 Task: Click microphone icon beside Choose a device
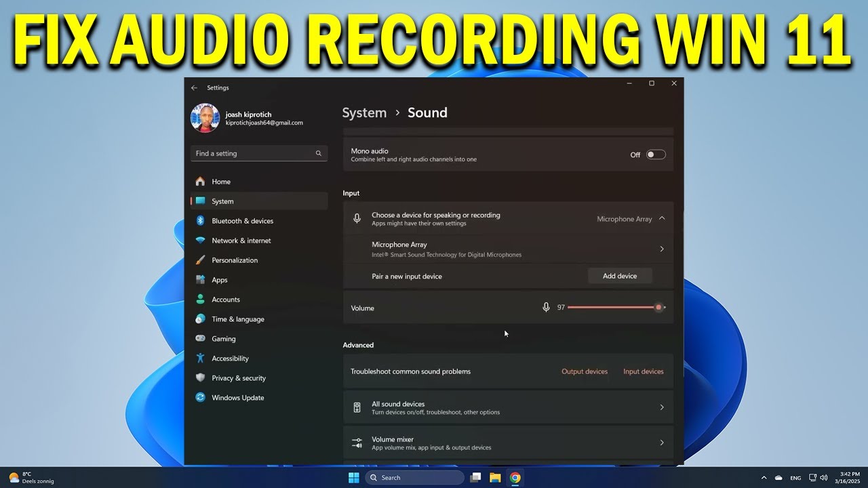click(x=357, y=218)
